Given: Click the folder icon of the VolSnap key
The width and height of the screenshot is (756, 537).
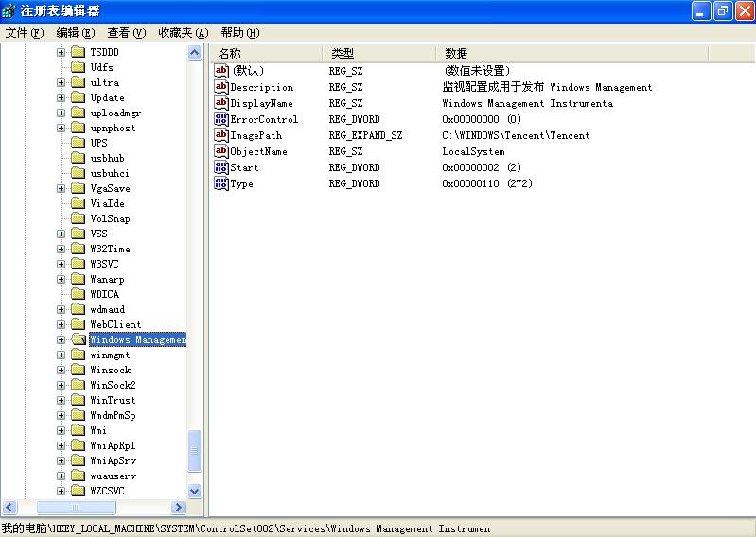Looking at the screenshot, I should coord(79,218).
